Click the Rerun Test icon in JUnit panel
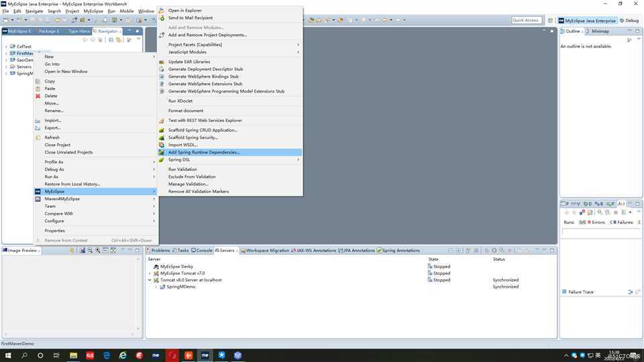Screen dimensions: 644x362 pos(600,213)
